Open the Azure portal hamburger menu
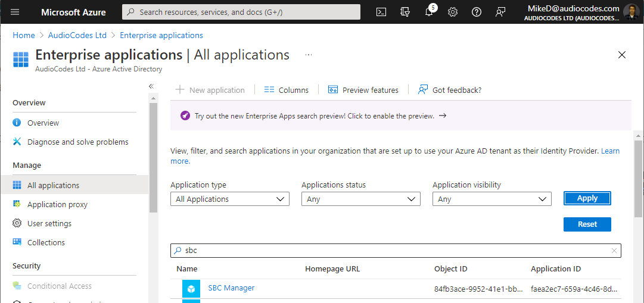The image size is (644, 303). 15,12
